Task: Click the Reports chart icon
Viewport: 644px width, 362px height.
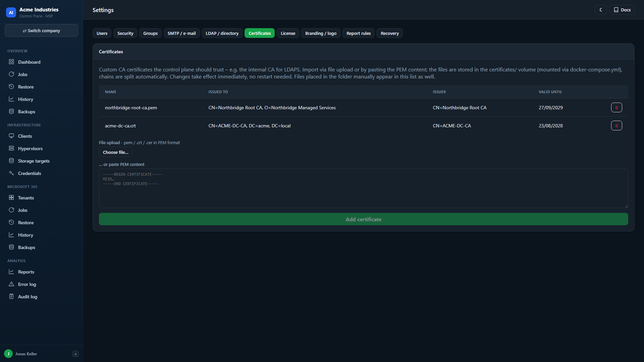Action: tap(11, 272)
